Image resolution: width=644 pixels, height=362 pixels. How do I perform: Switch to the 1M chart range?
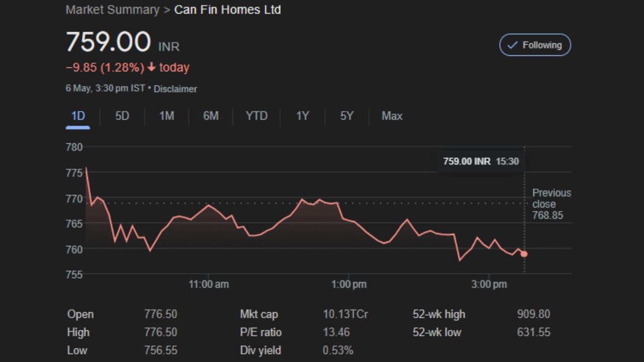point(167,116)
